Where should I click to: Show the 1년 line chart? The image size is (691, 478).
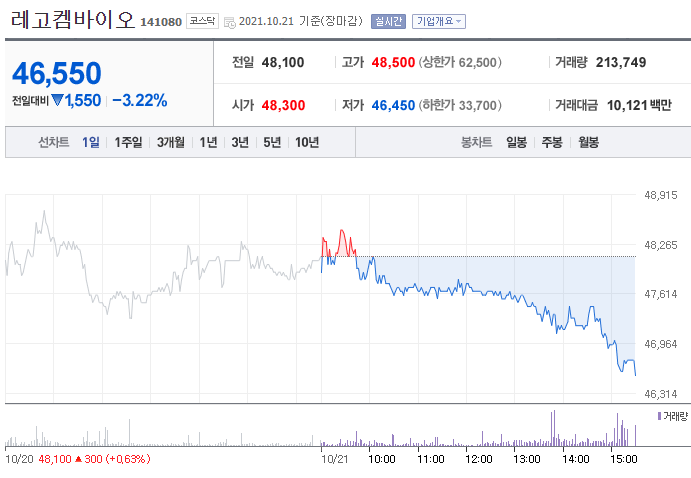208,142
